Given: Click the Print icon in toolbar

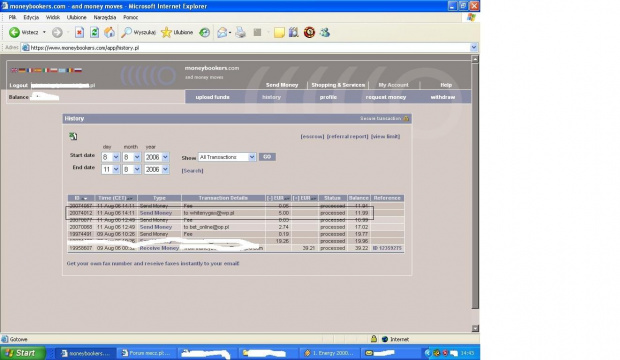Looking at the screenshot, I should point(240,32).
